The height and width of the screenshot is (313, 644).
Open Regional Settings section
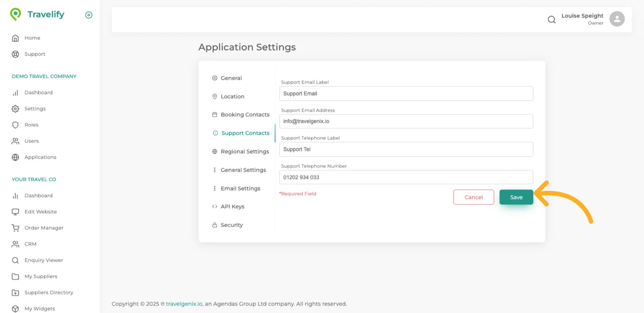tap(245, 152)
